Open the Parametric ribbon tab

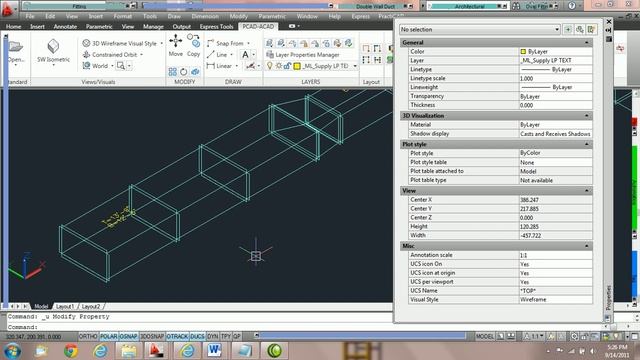99,27
